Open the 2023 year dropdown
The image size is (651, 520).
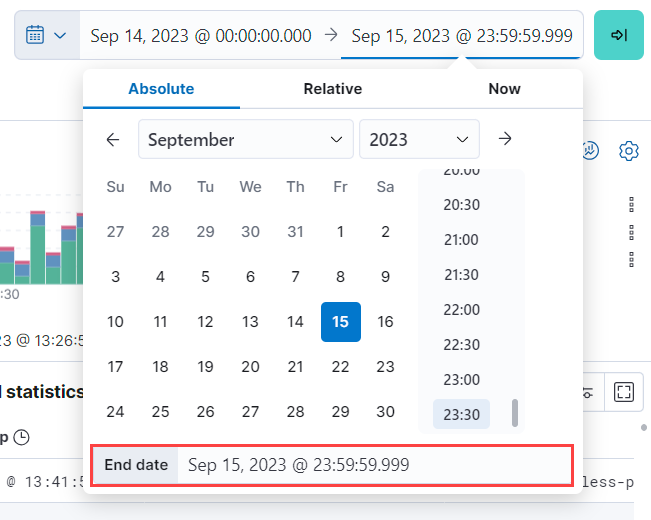click(x=419, y=139)
